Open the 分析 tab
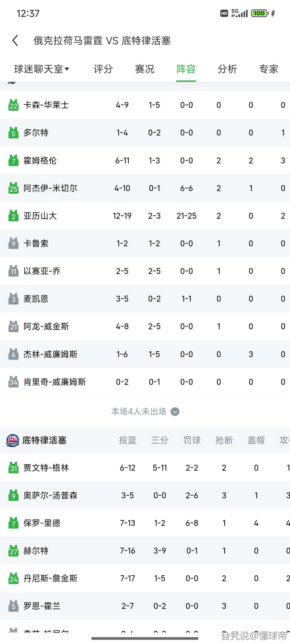Image resolution: width=290 pixels, height=644 pixels. pos(227,69)
